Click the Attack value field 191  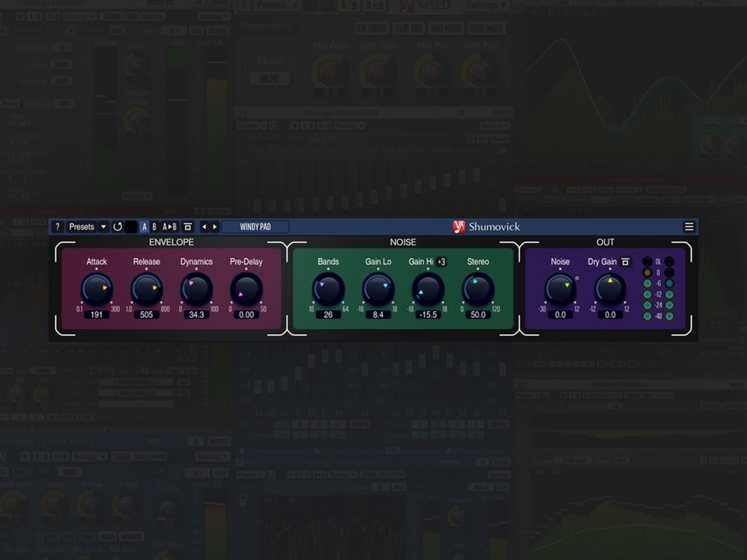96,315
